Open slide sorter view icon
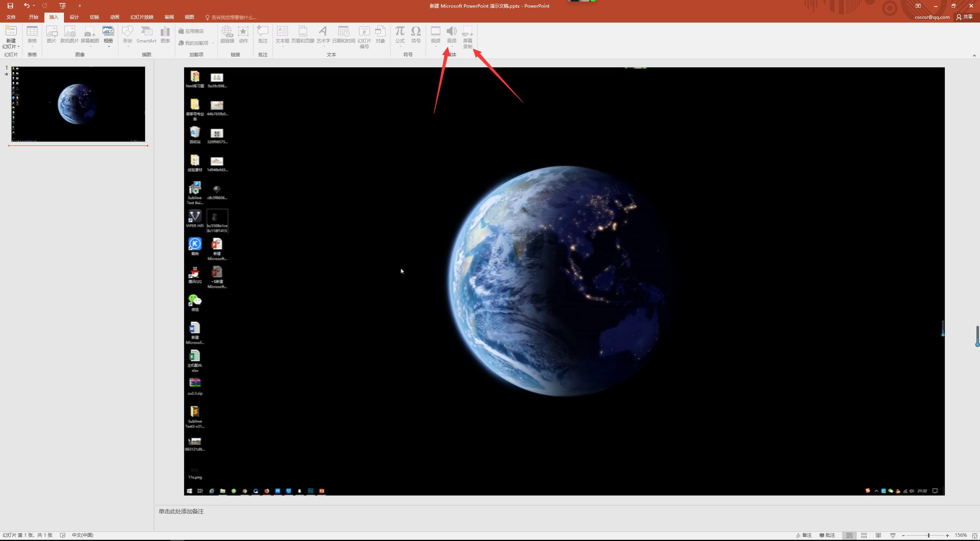 [x=864, y=535]
